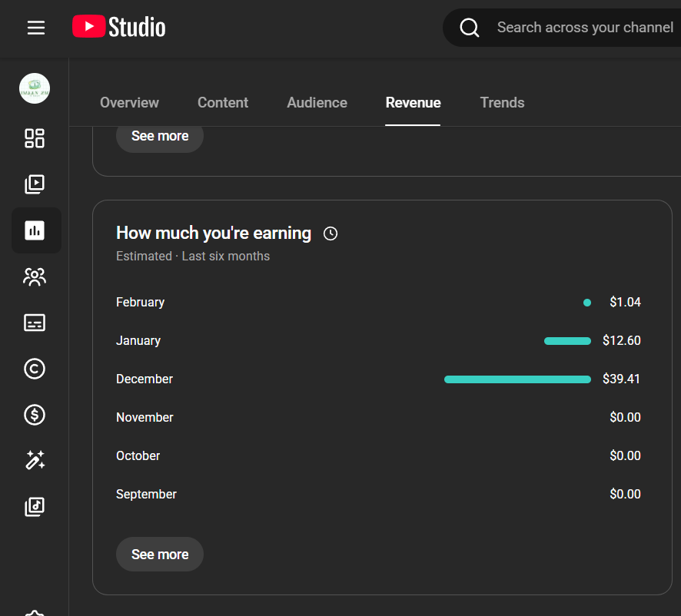
Task: Open the Earn dollar-sign sidebar icon
Action: click(35, 415)
